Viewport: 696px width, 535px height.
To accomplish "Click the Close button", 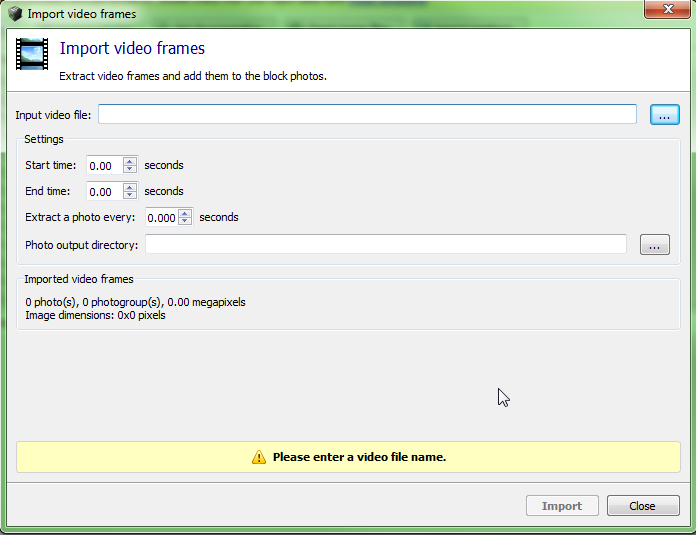I will 643,506.
